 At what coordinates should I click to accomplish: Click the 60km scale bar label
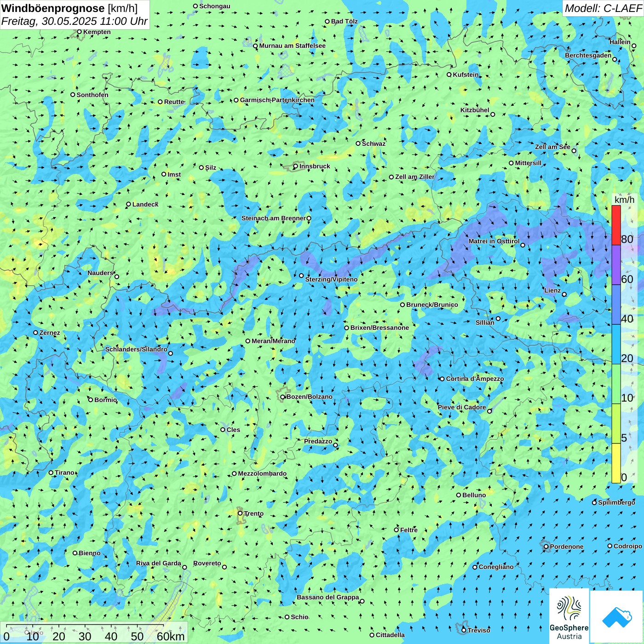pyautogui.click(x=171, y=636)
